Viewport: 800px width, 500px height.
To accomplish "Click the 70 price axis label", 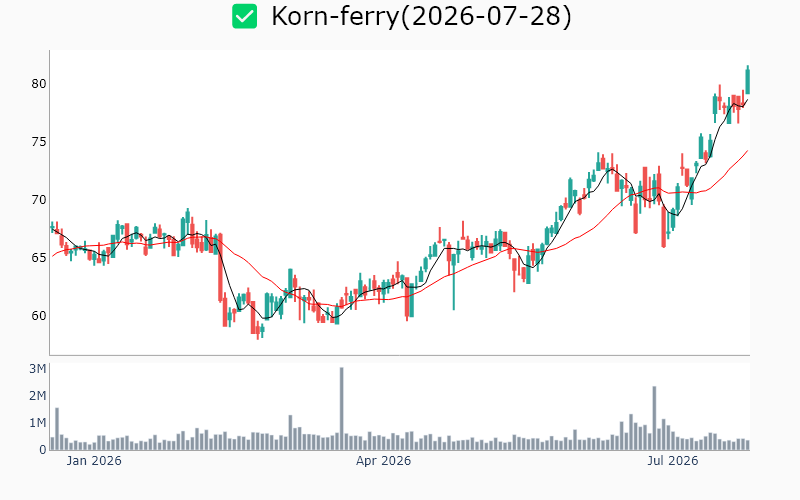I will click(x=39, y=199).
